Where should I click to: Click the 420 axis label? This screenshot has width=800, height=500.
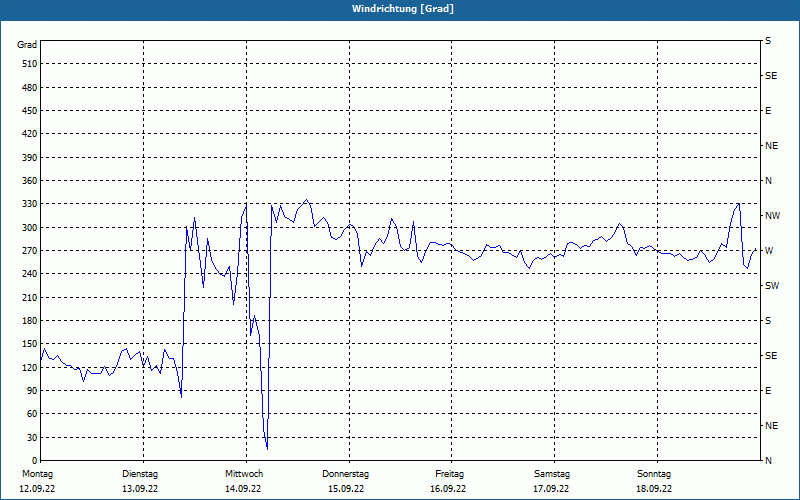point(30,134)
